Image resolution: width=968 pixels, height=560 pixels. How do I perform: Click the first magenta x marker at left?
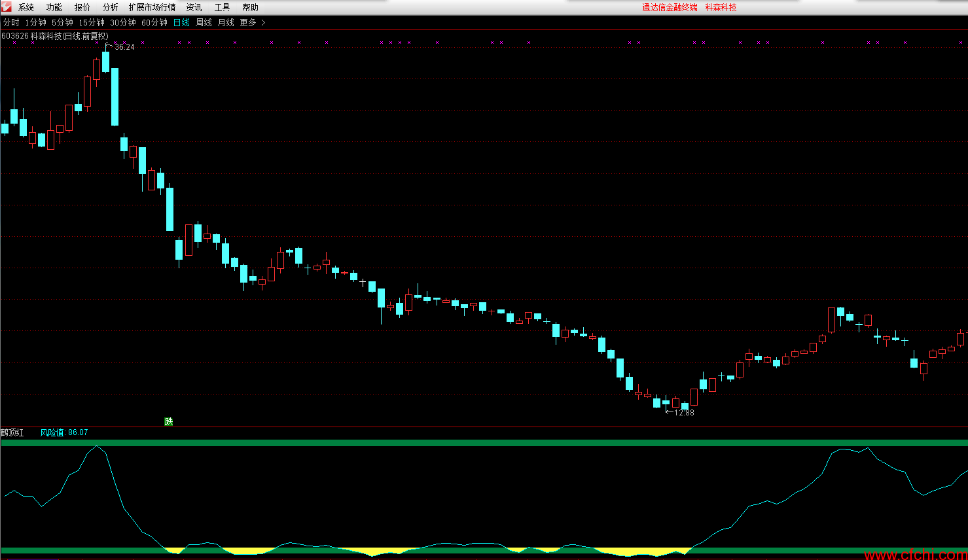pos(14,43)
